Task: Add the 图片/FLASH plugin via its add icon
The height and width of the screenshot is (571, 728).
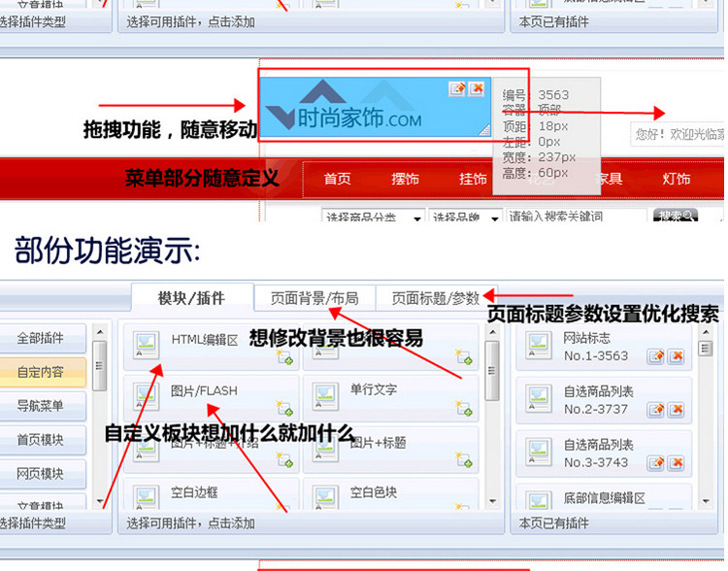Action: pos(284,409)
